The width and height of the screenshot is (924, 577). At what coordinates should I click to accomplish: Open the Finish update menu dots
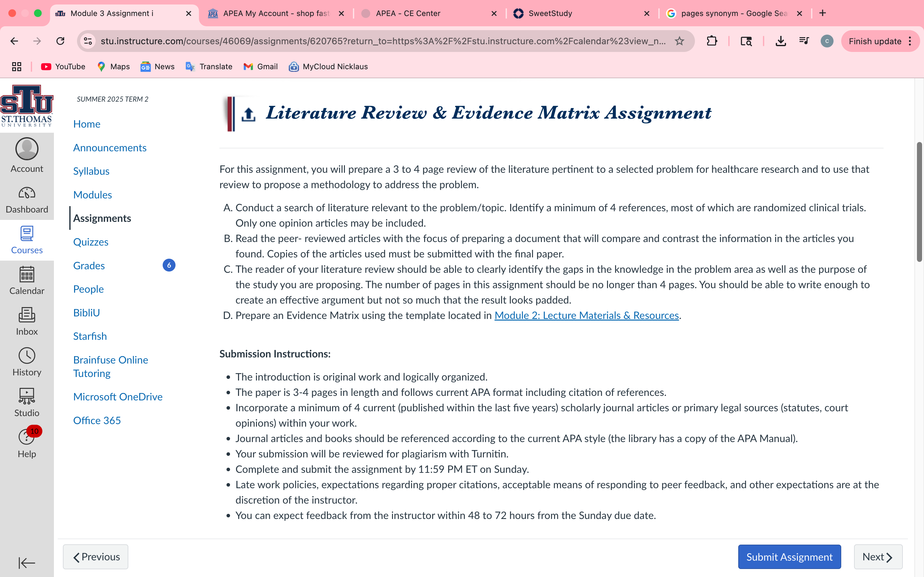tap(910, 41)
